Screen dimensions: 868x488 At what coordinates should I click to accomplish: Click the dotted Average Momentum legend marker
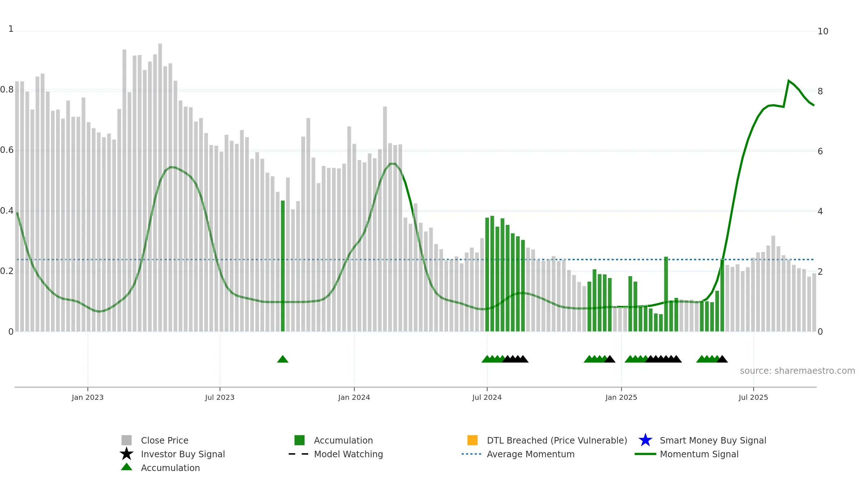472,454
